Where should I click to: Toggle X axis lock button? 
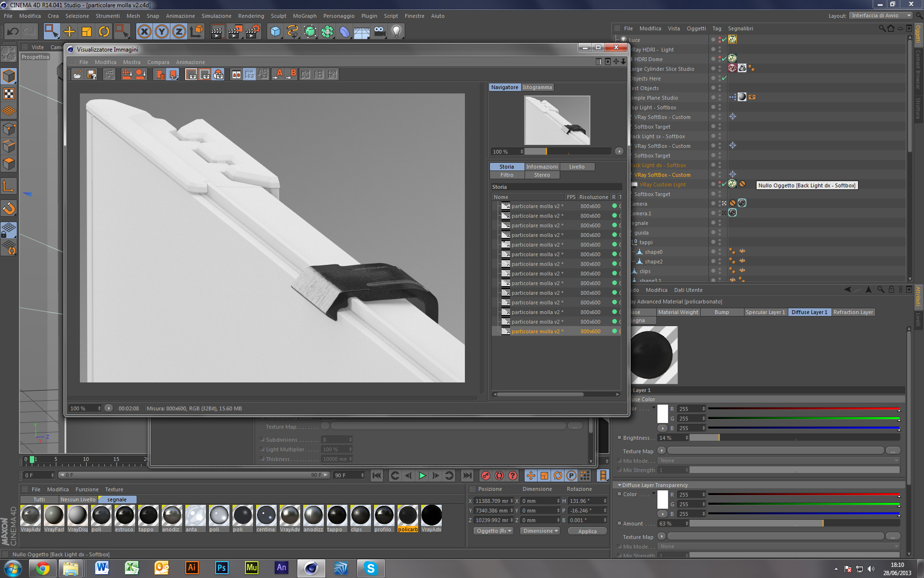(144, 32)
